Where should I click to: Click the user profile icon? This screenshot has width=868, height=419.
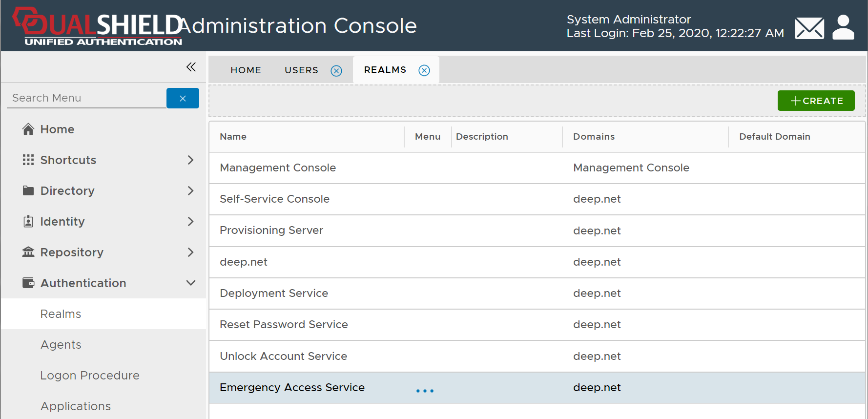[843, 27]
